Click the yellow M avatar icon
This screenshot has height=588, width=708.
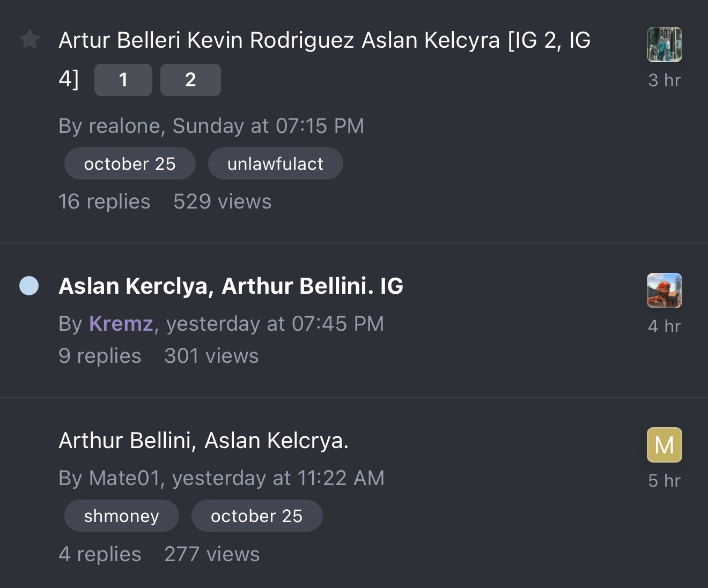(664, 445)
